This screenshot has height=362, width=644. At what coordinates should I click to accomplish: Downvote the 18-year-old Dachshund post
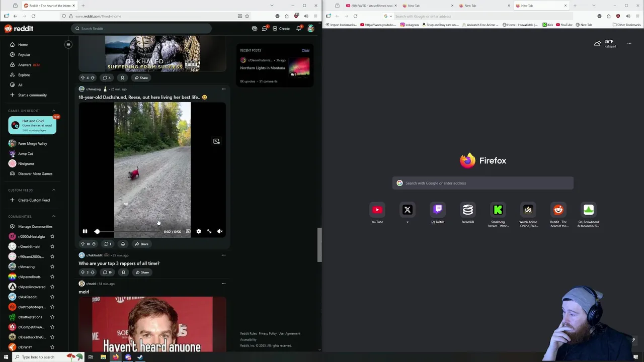(94, 244)
